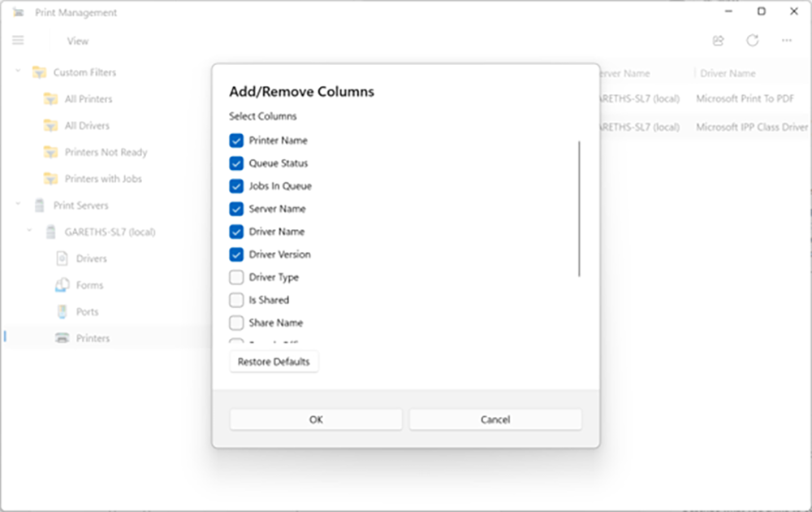Check the Is Shared checkbox
812x512 pixels.
coord(236,300)
